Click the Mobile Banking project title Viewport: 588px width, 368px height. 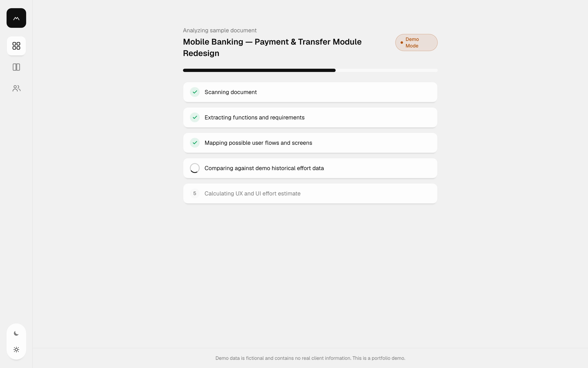[272, 47]
